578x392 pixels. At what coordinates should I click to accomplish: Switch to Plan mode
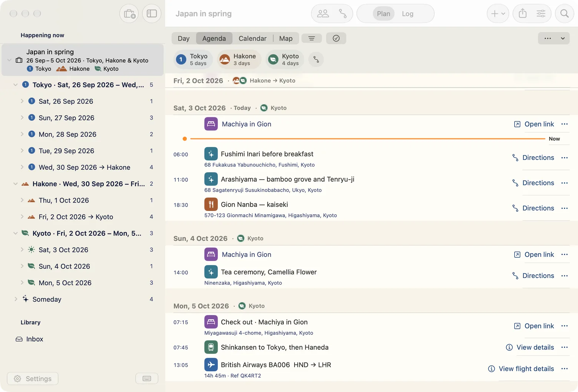click(x=383, y=14)
